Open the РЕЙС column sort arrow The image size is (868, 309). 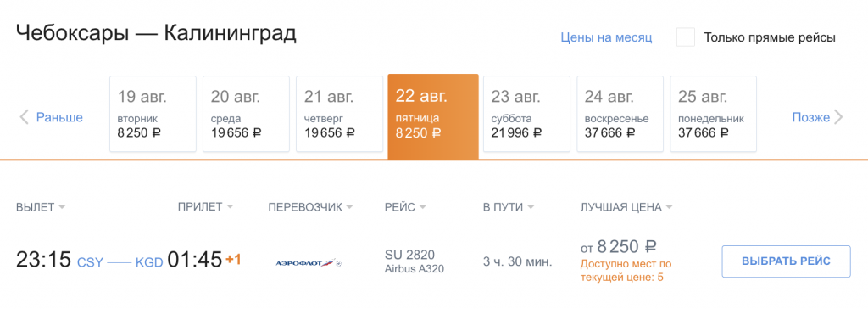click(x=422, y=207)
